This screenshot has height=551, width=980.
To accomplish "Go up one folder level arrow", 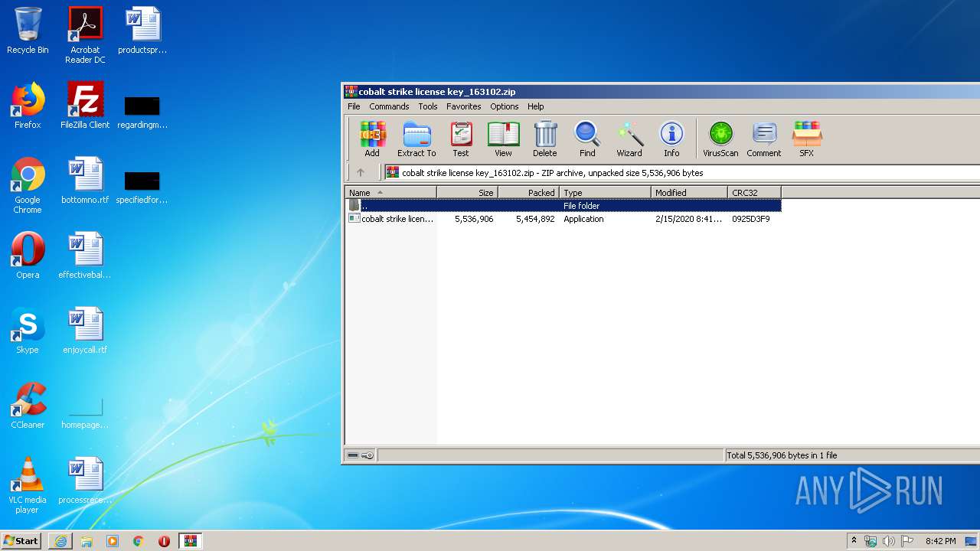I will [x=361, y=173].
